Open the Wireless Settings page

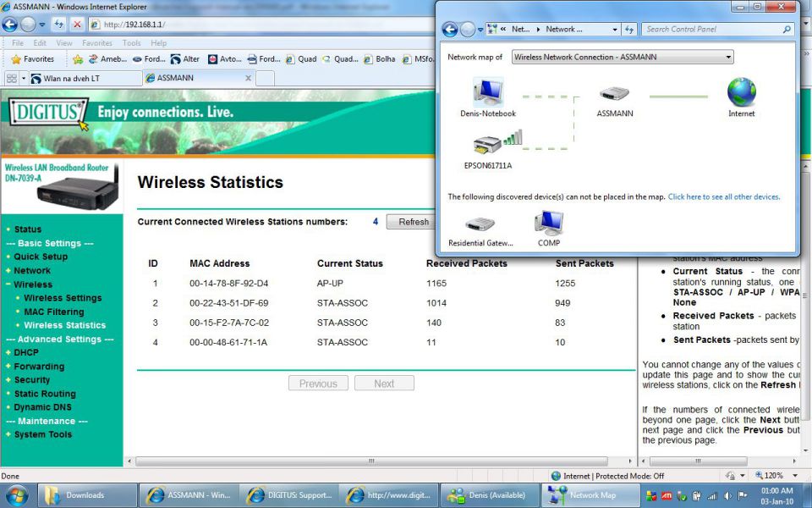pos(63,297)
